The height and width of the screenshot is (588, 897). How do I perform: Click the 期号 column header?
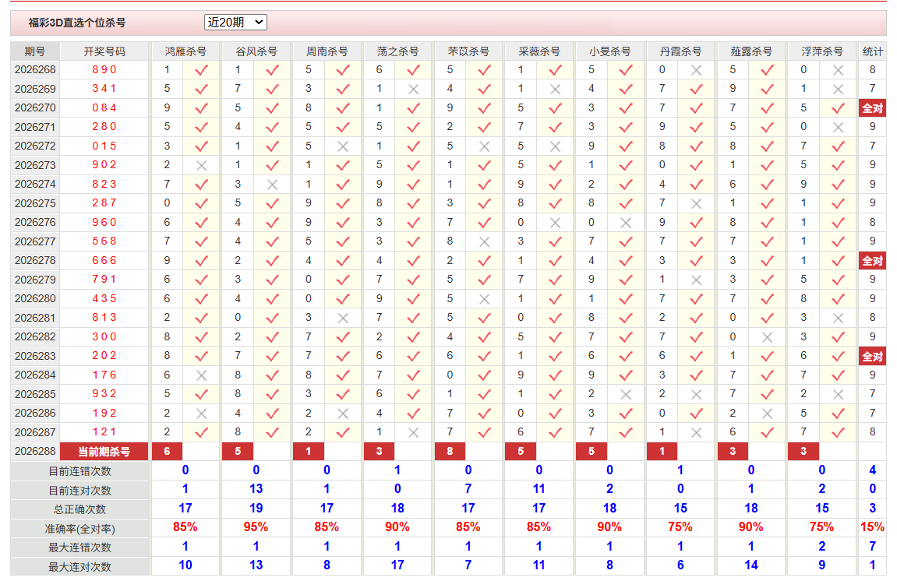click(x=35, y=51)
